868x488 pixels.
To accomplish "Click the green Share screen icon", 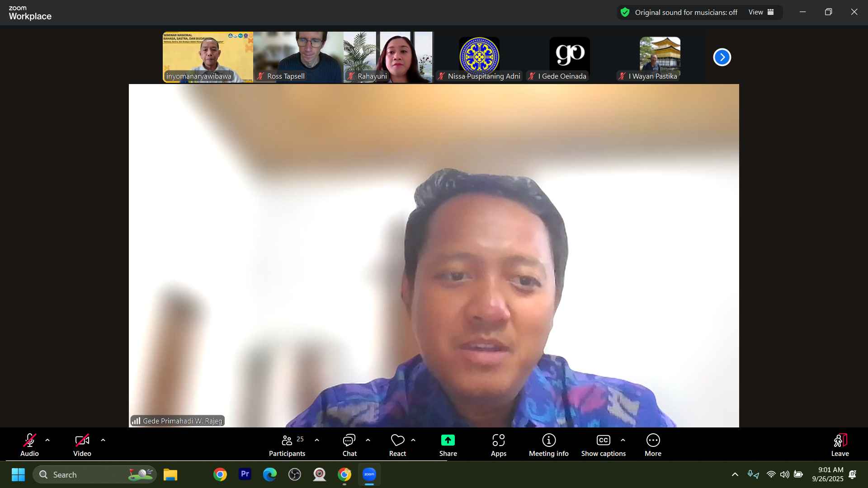I will click(x=448, y=441).
